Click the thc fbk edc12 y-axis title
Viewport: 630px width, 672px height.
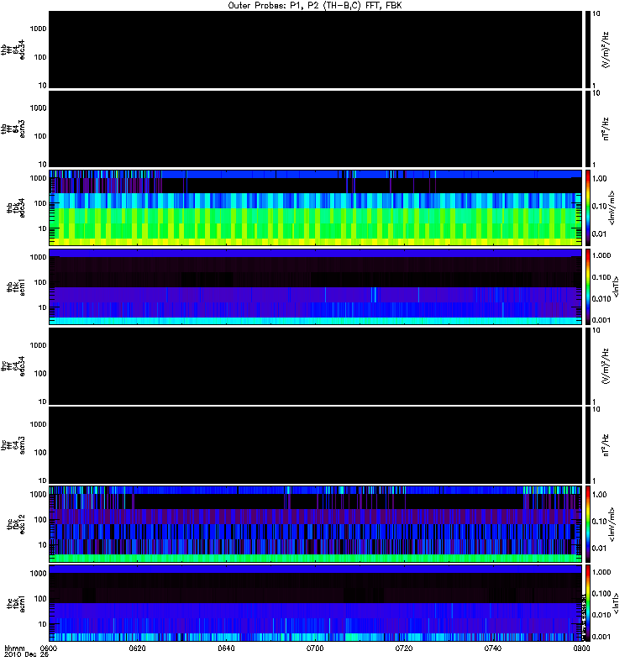[x=16, y=524]
